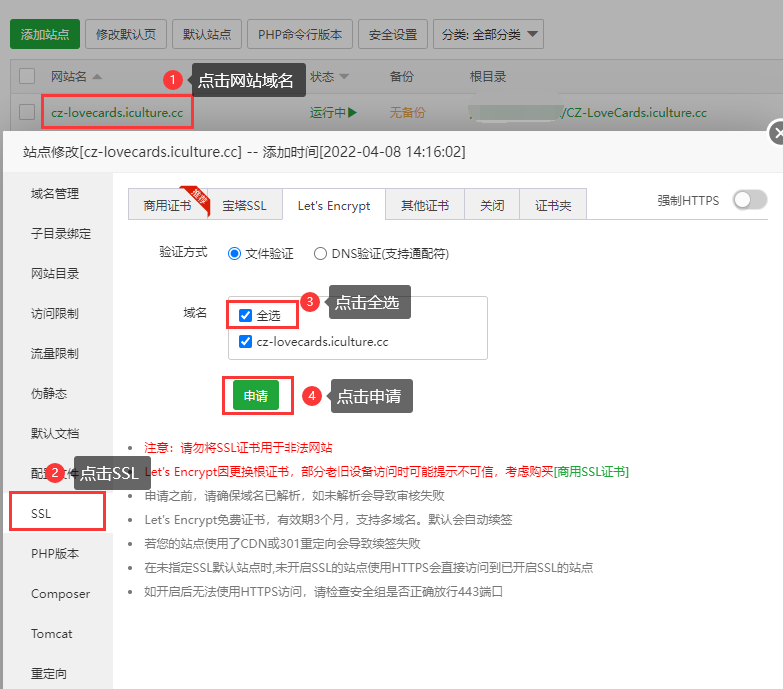This screenshot has height=689, width=783.
Task: Switch to 关闭 tab
Action: 492,205
